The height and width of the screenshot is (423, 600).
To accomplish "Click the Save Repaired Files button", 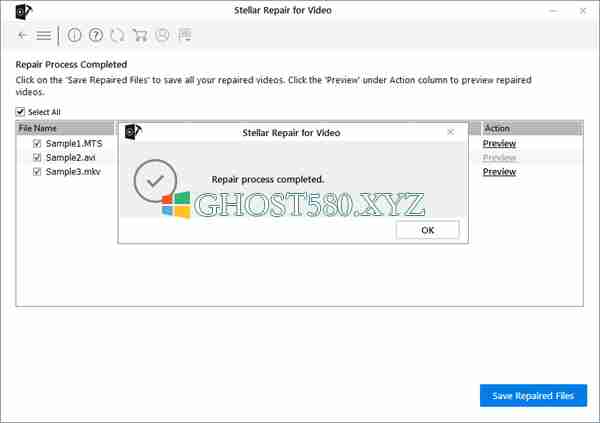I will [x=533, y=395].
